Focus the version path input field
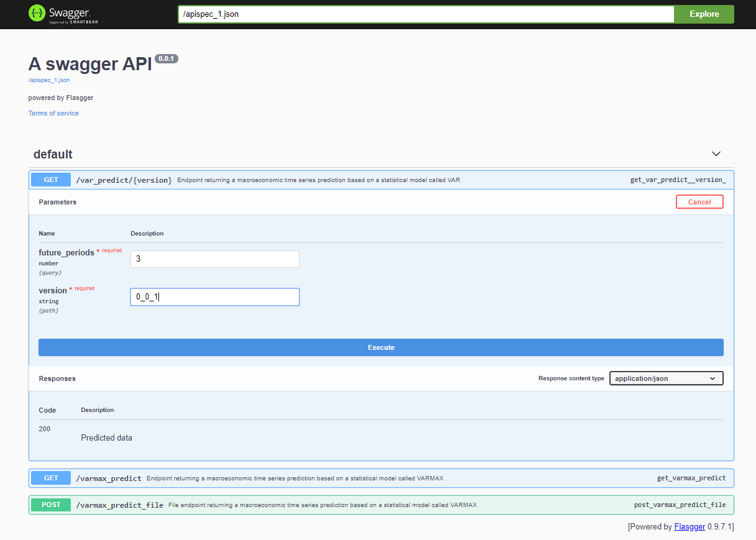 (214, 297)
